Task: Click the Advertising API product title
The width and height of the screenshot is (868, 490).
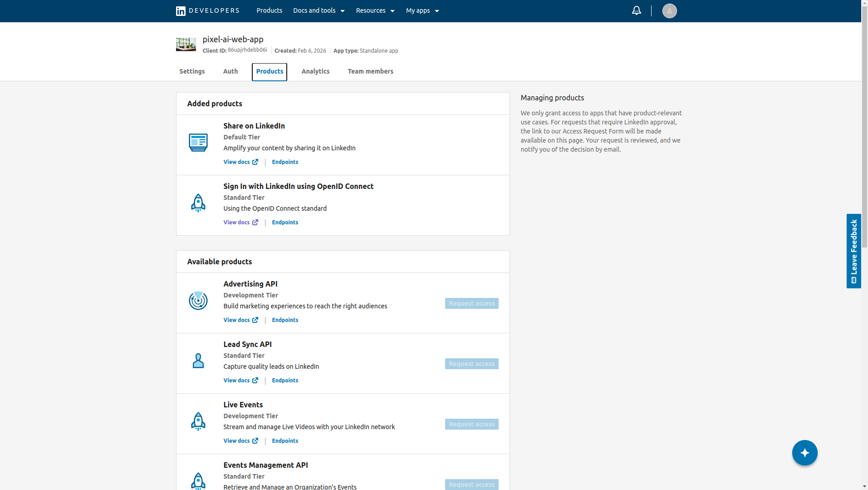Action: click(x=250, y=284)
